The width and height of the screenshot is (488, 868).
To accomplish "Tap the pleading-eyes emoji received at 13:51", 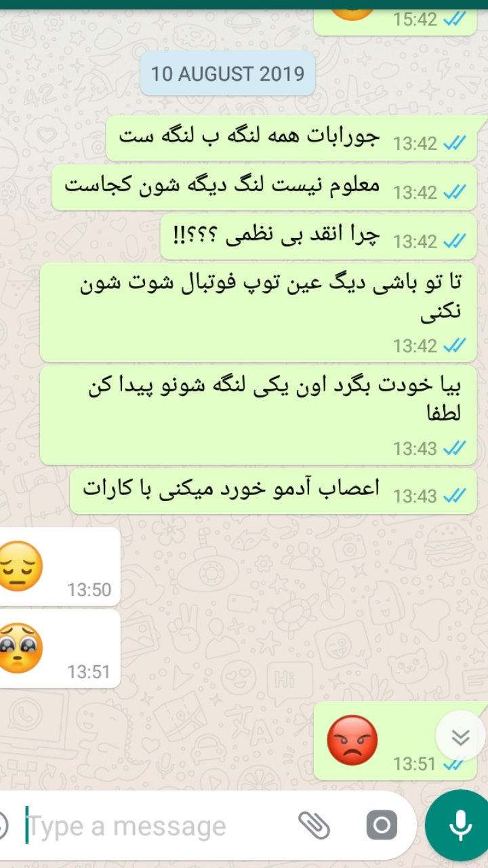I will [x=19, y=649].
